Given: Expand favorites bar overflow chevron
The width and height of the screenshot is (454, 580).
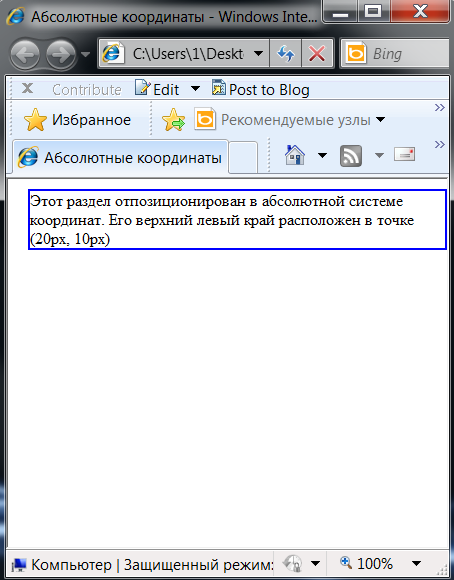Looking at the screenshot, I should coord(440,108).
